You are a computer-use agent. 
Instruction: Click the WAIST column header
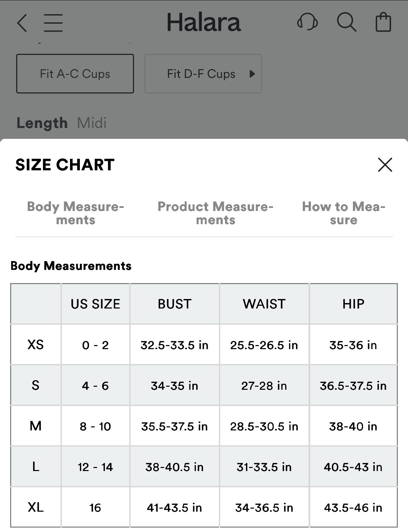pos(264,304)
